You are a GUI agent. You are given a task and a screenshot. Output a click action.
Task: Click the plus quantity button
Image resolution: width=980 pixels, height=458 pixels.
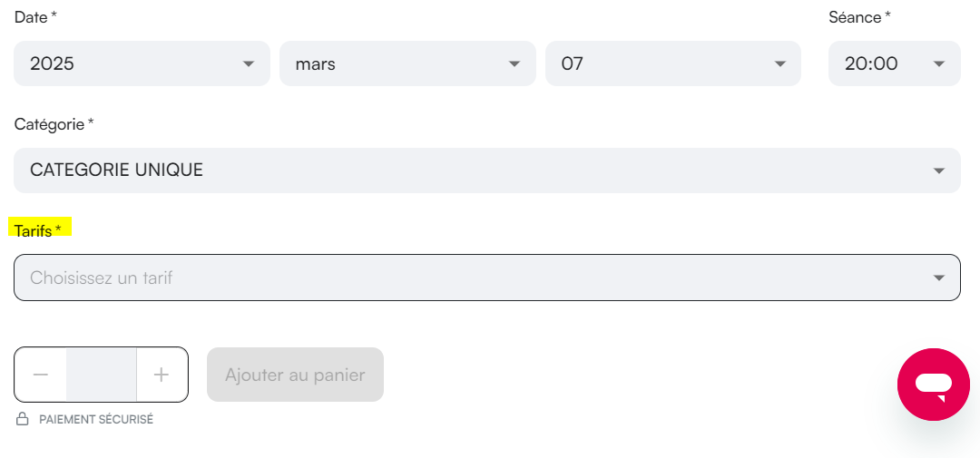162,375
